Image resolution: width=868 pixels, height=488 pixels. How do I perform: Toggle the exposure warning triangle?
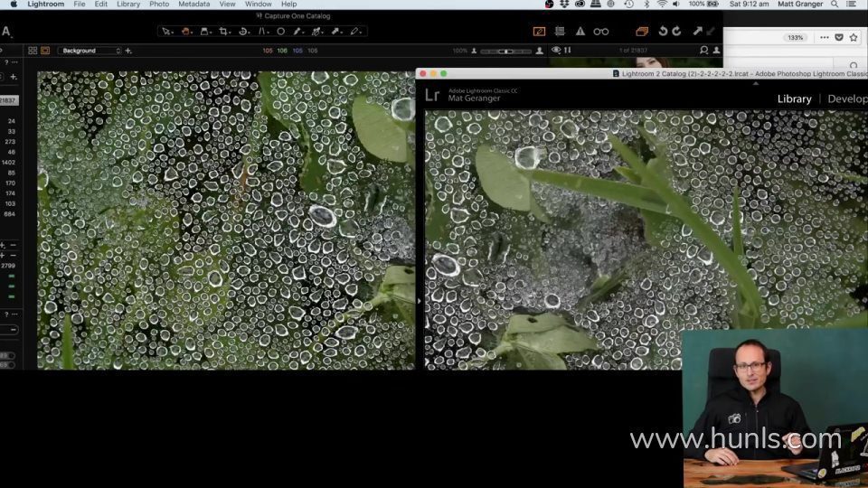580,32
